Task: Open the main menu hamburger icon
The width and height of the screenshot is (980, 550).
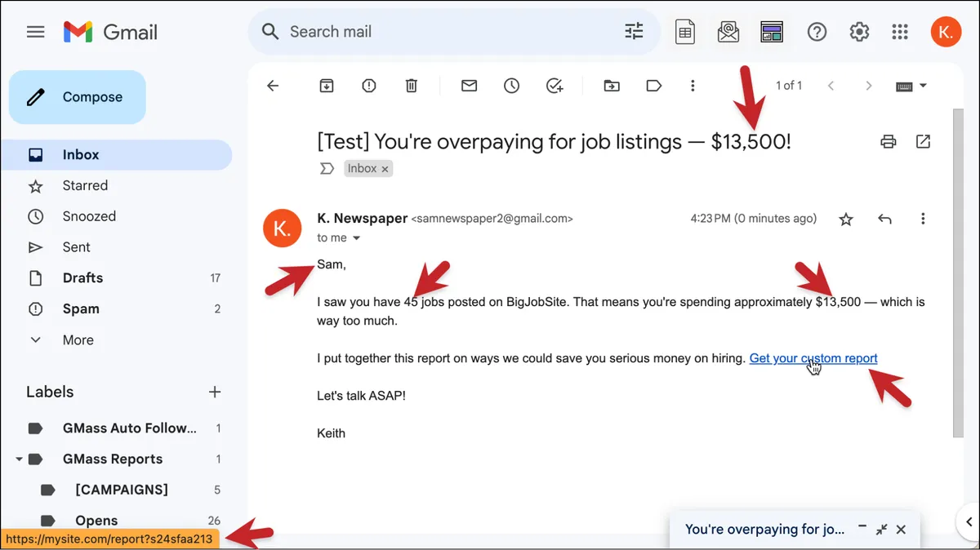Action: (x=35, y=32)
